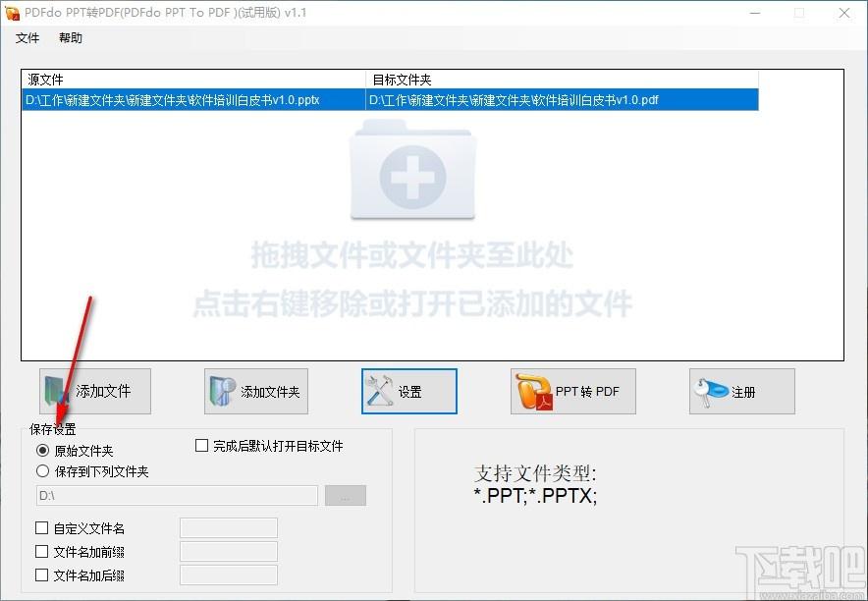Image resolution: width=868 pixels, height=601 pixels.
Task: Check the 文件名加前缀 checkbox
Action: [x=41, y=551]
